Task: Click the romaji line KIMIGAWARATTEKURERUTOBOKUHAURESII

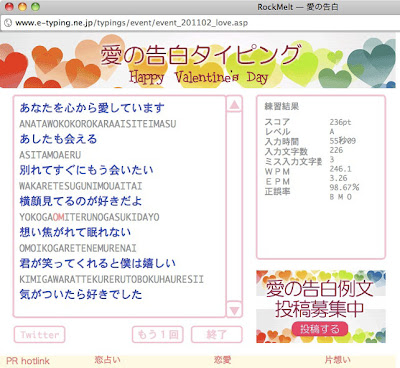Action: [x=111, y=279]
